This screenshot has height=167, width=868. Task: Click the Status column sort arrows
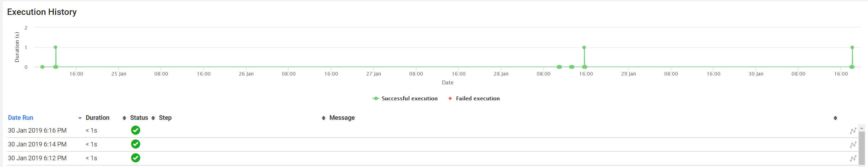(x=153, y=118)
